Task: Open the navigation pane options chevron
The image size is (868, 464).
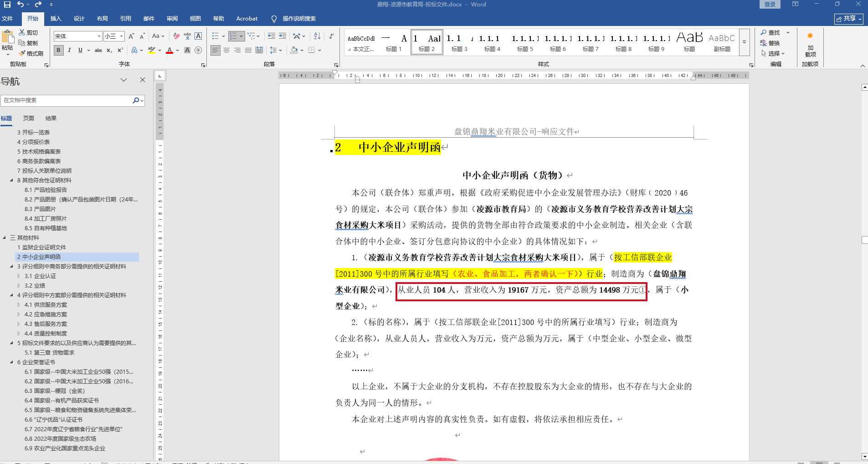Action: 123,80
